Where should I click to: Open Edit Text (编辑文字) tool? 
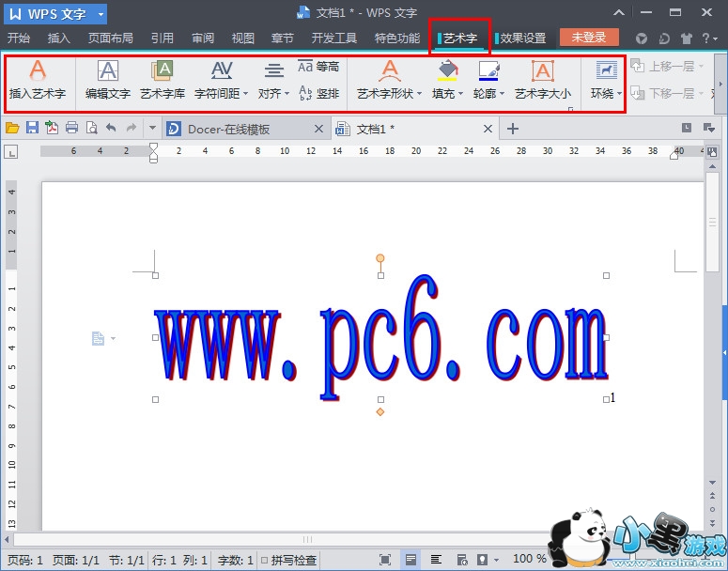[x=108, y=80]
